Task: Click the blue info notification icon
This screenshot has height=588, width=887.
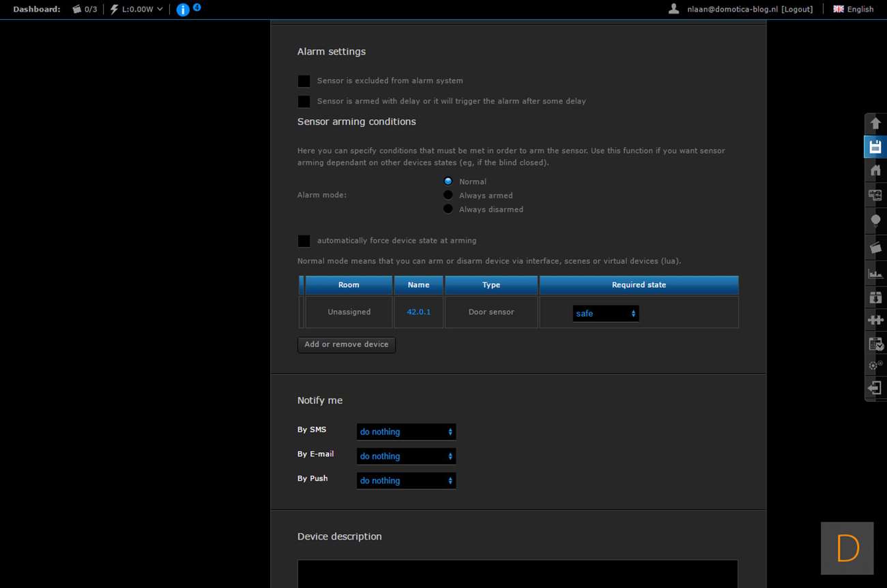Action: point(183,10)
